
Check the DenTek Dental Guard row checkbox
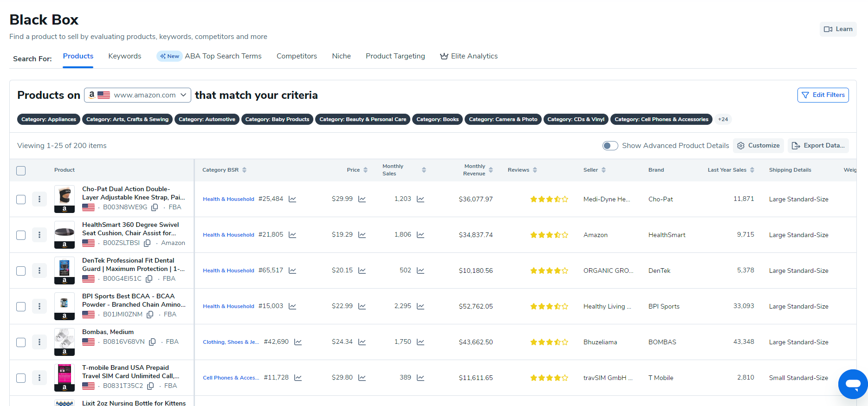coord(21,271)
